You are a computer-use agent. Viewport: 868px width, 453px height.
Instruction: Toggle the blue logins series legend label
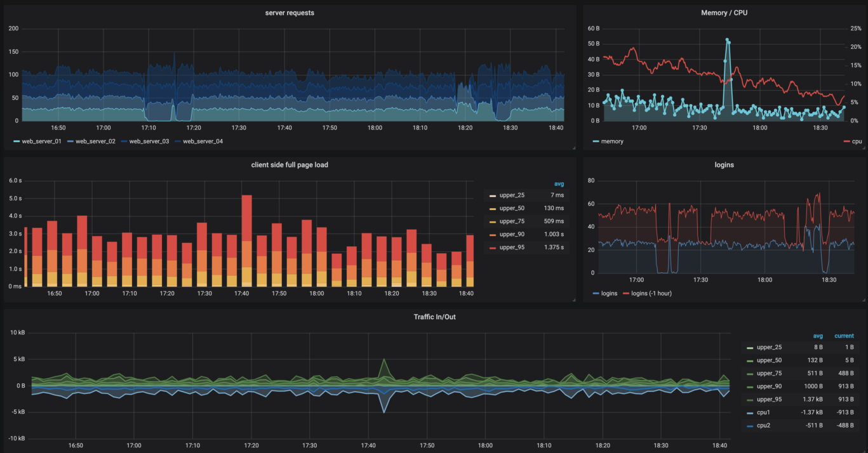pos(609,293)
